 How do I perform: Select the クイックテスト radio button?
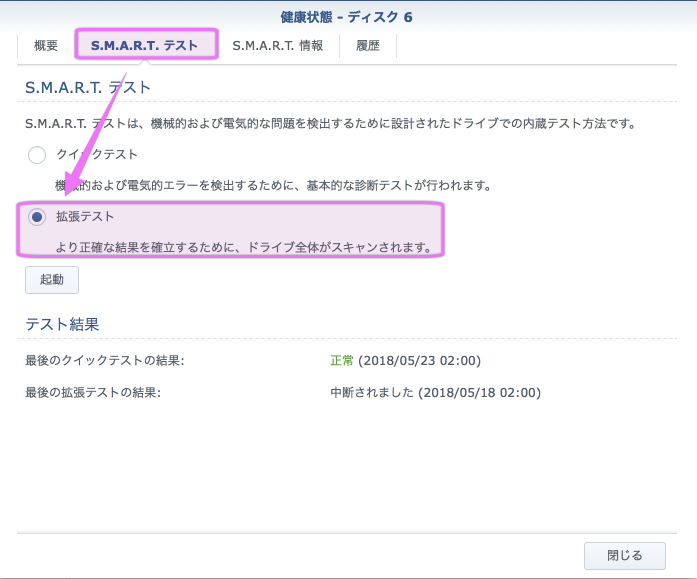click(37, 155)
